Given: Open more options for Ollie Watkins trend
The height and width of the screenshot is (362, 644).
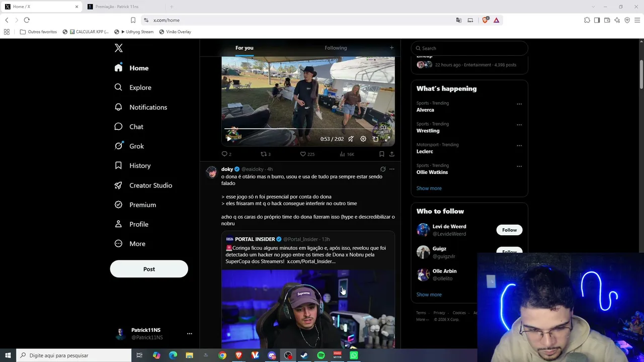Looking at the screenshot, I should [x=519, y=166].
